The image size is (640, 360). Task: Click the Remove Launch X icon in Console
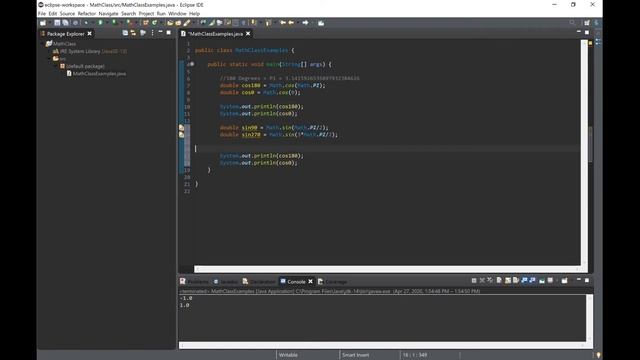(x=482, y=280)
